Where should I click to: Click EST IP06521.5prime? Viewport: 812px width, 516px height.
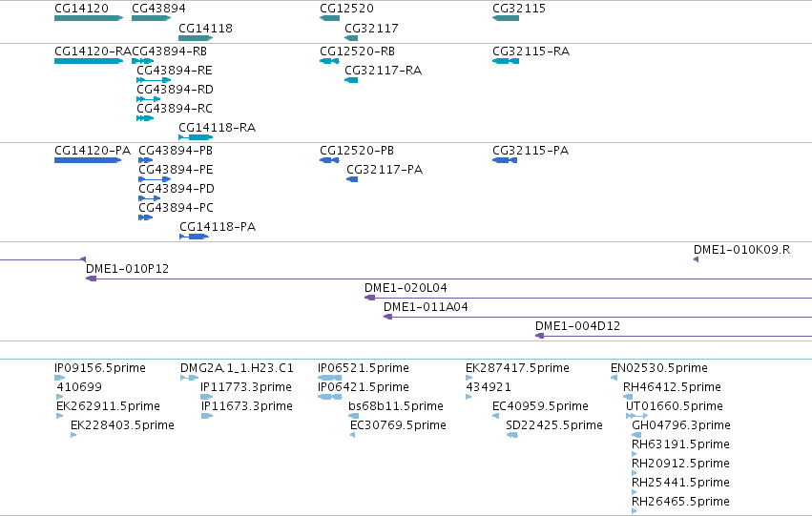point(330,378)
